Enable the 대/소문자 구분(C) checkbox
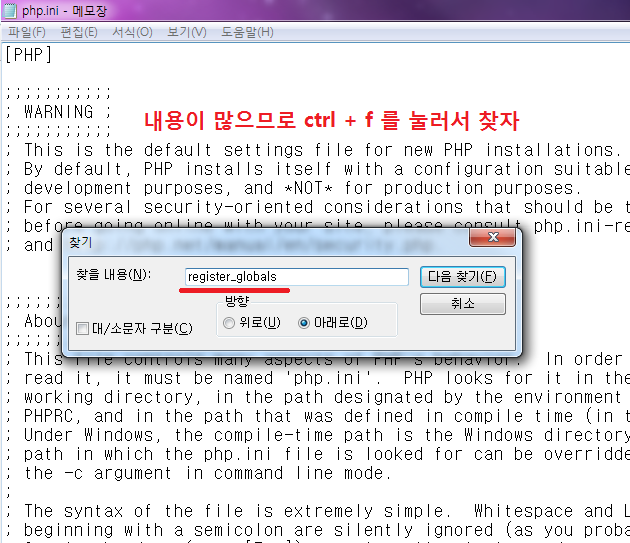Image resolution: width=630 pixels, height=543 pixels. tap(82, 329)
